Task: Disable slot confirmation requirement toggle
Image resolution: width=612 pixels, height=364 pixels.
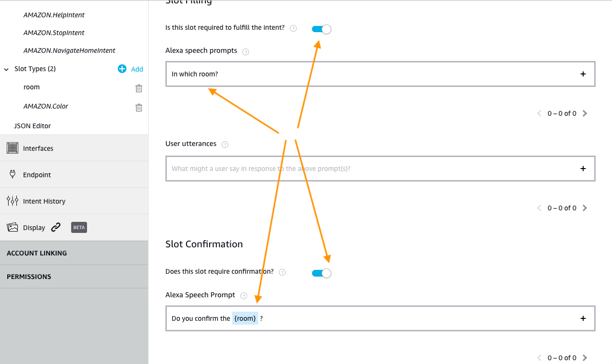Action: 321,273
